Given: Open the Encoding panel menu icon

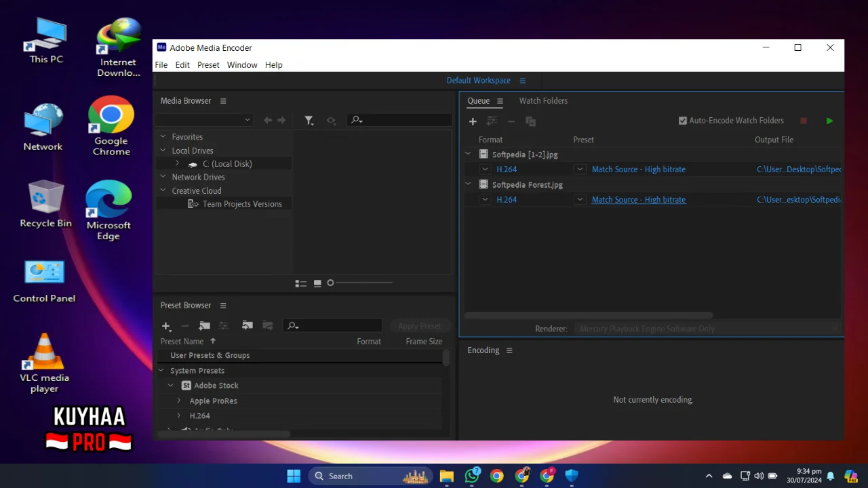Looking at the screenshot, I should click(509, 350).
